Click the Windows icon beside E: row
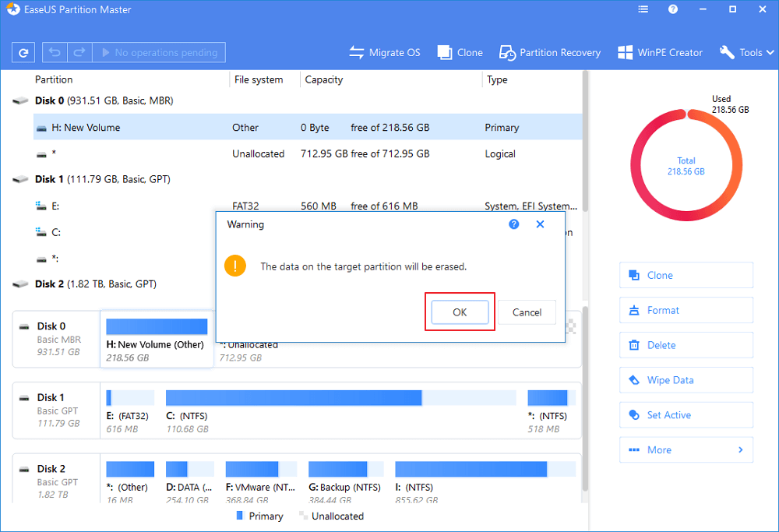Screen dimensions: 779x532 (x=41, y=205)
